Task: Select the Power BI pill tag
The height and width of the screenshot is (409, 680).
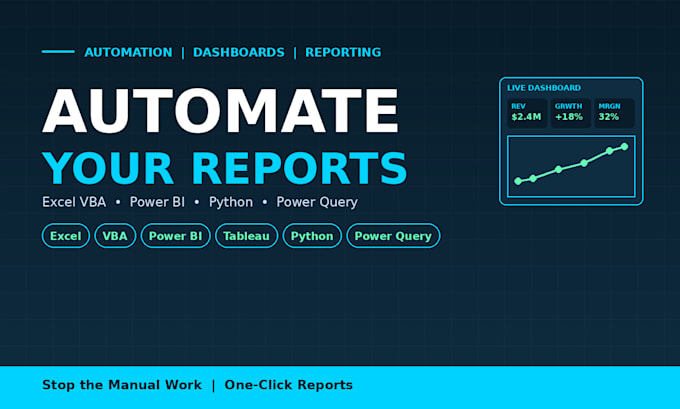Action: click(x=175, y=236)
